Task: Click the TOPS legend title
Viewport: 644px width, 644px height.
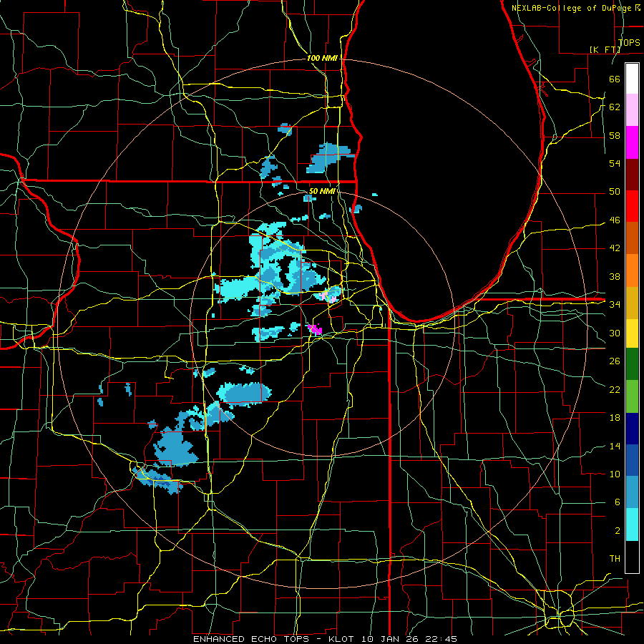Action: tap(629, 42)
